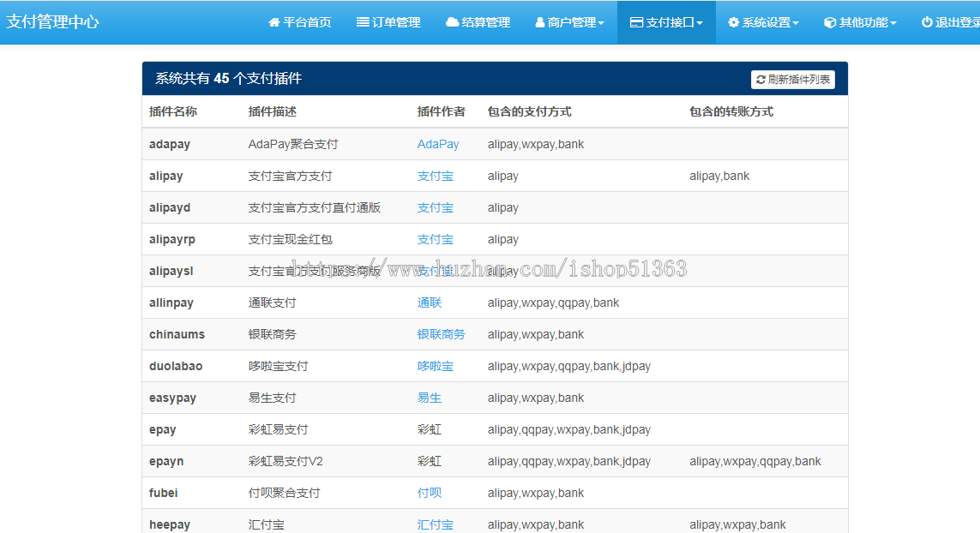The image size is (980, 533).
Task: Select the epayn plugin name
Action: pos(166,462)
